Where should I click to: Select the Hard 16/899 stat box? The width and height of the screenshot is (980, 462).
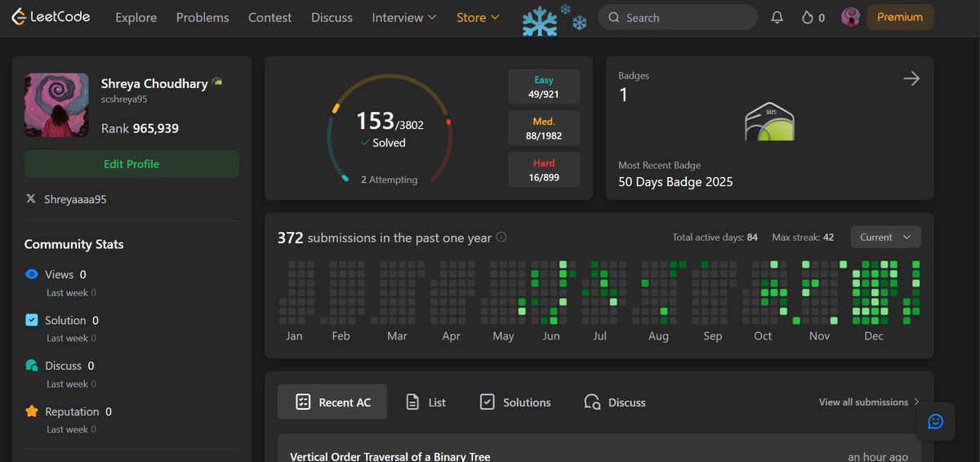544,170
